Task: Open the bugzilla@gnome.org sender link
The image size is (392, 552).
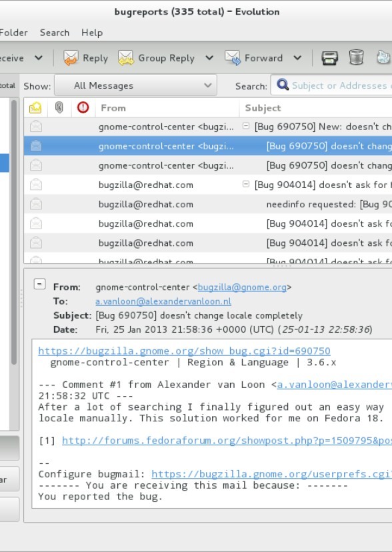Action: tap(242, 287)
